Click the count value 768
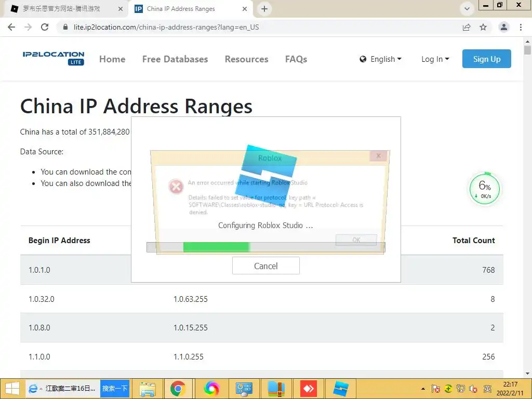This screenshot has width=532, height=399. point(488,270)
